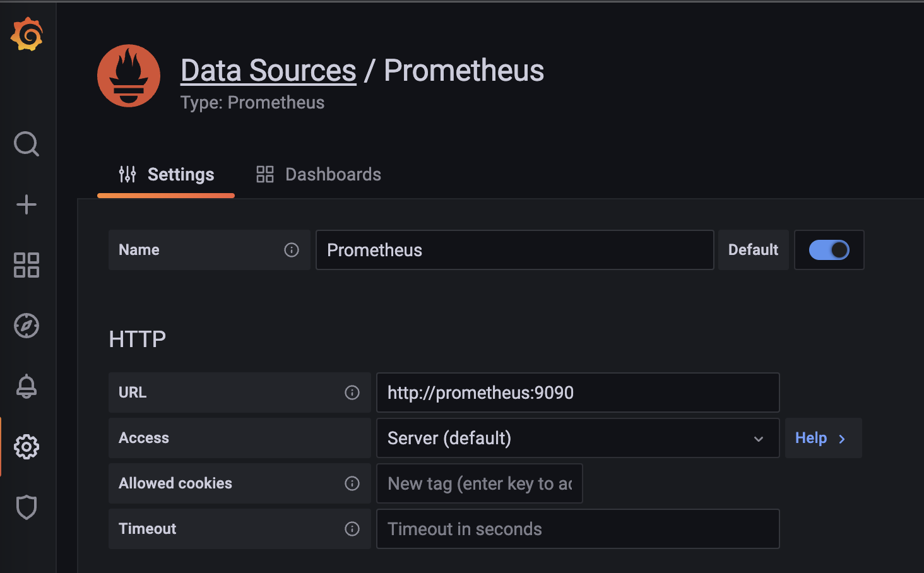
Task: Open the Explore compass icon
Action: [x=27, y=326]
